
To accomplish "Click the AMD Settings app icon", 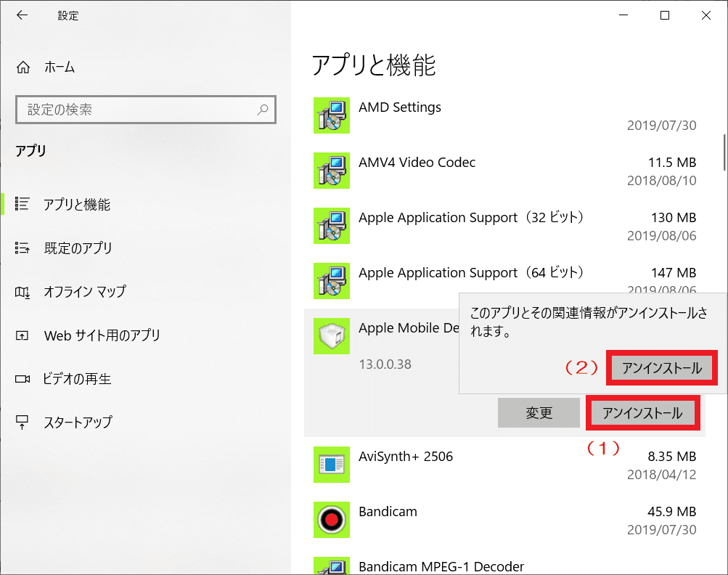I will (332, 115).
